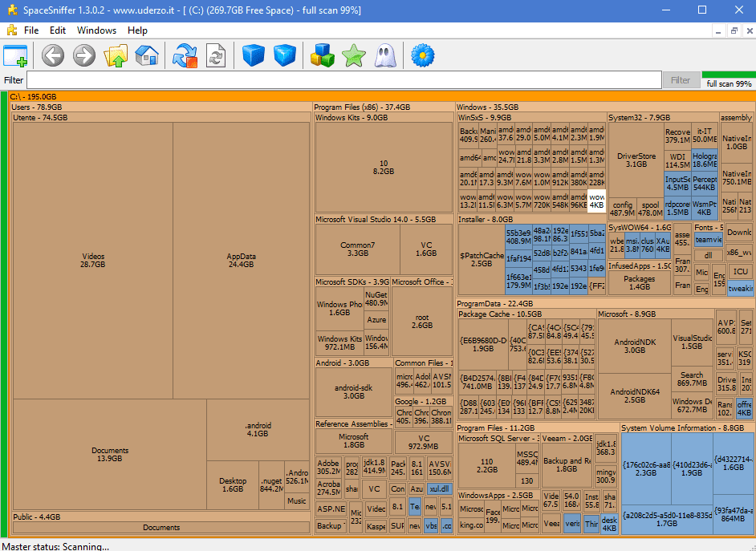Image resolution: width=756 pixels, height=551 pixels.
Task: Click the page with refresh arrows icon
Action: (216, 55)
